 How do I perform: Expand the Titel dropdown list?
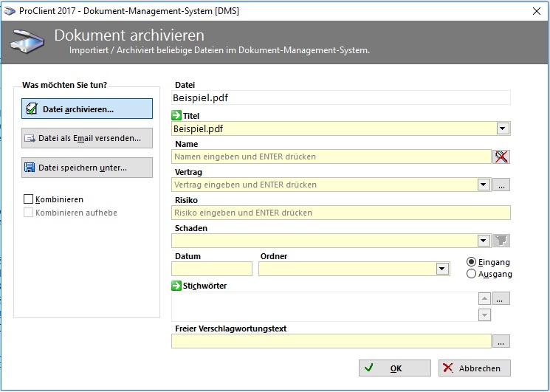[502, 128]
